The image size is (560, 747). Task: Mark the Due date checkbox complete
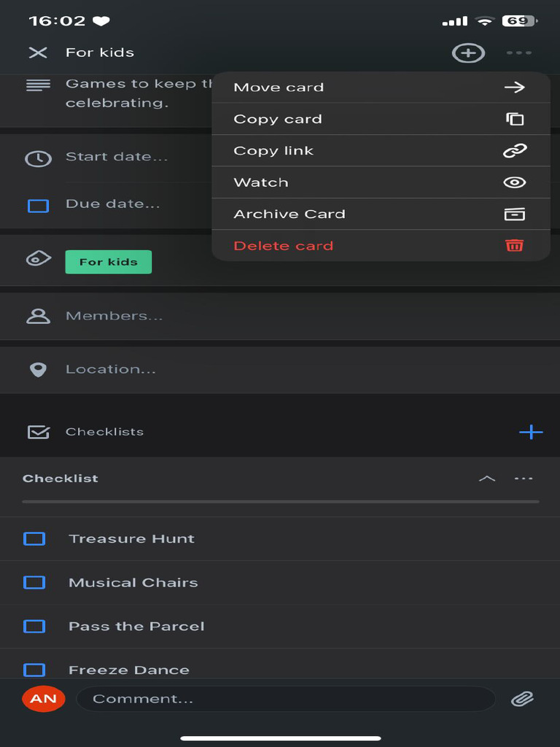click(38, 206)
